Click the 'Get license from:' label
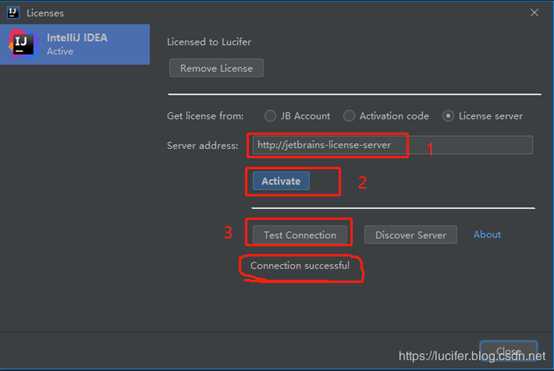This screenshot has height=371, width=554. click(205, 116)
